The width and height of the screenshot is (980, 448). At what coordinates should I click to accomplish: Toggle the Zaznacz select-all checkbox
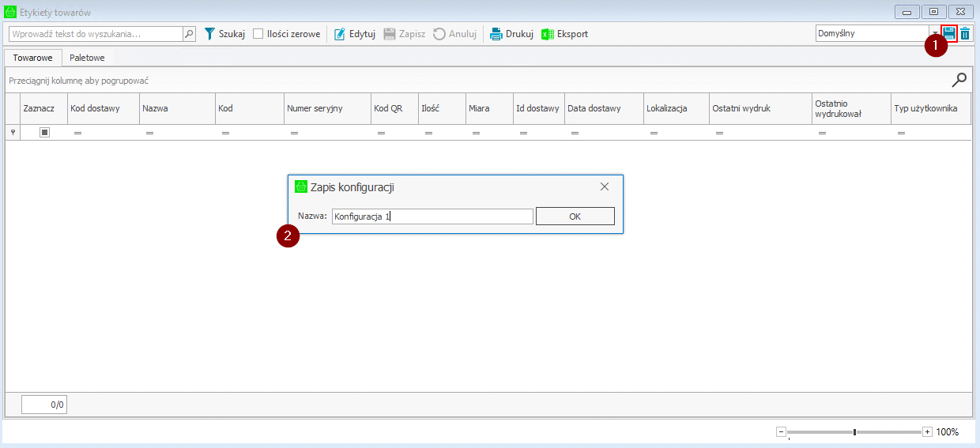tap(45, 133)
